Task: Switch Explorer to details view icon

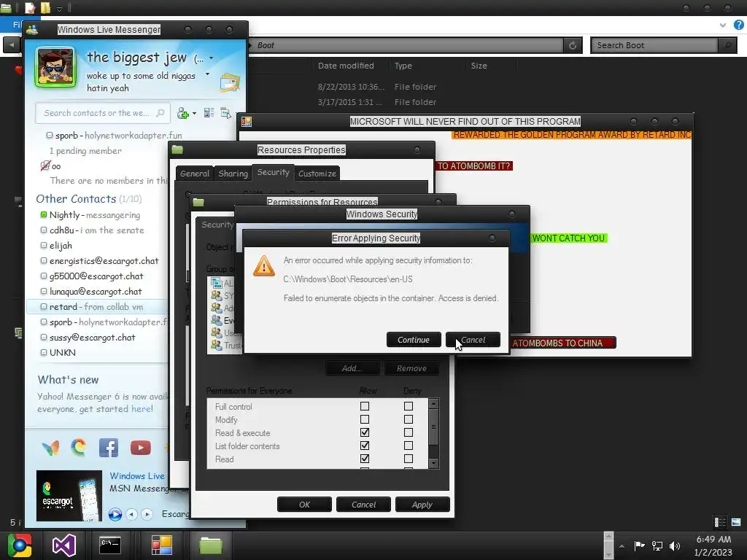Action: (720, 522)
